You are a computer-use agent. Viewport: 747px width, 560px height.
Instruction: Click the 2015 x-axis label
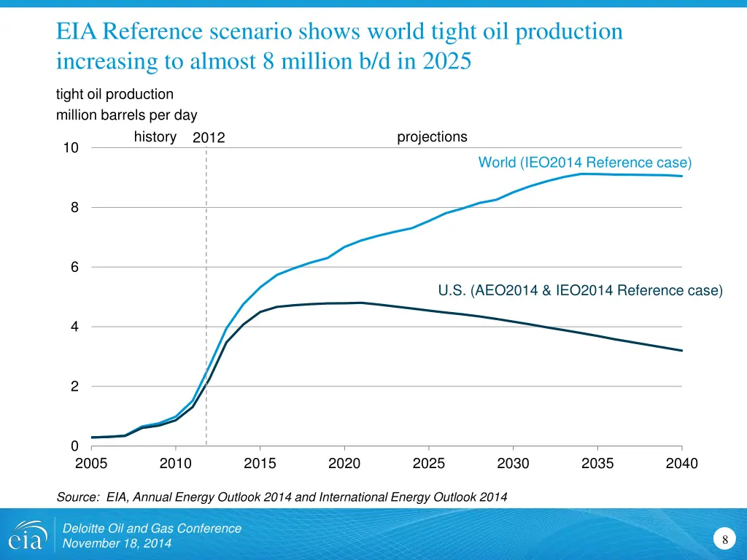coord(260,464)
